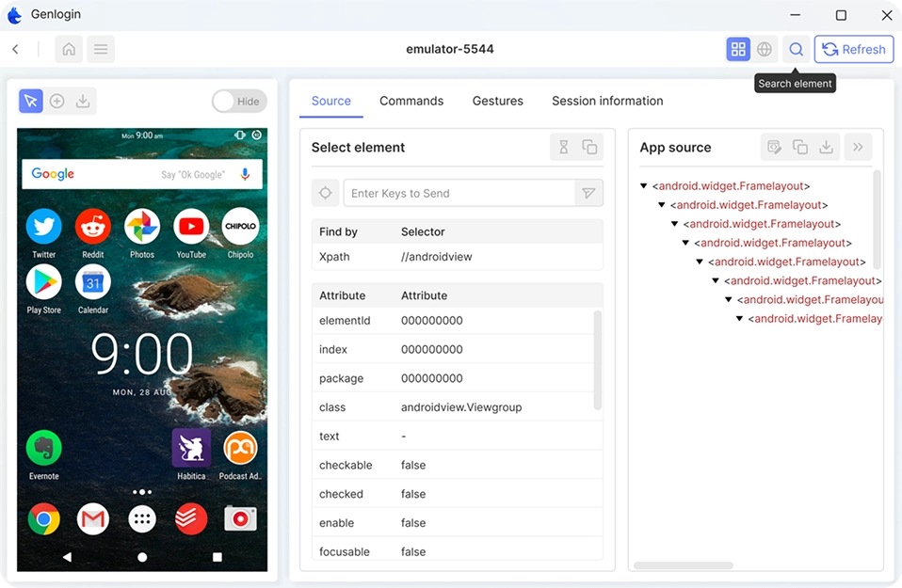Click the App source vertical scrollbar
This screenshot has width=902, height=588.
coord(877,219)
